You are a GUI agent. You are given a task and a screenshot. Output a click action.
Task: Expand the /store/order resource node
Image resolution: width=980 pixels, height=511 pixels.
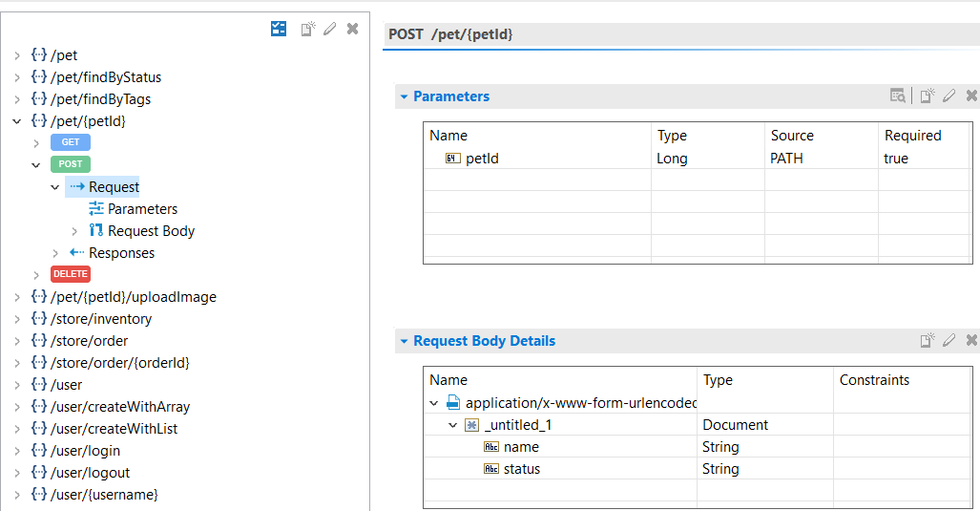click(x=17, y=341)
